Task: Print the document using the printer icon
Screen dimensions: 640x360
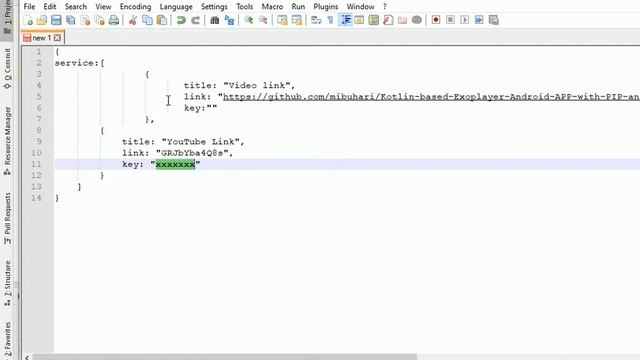Action: [x=114, y=20]
